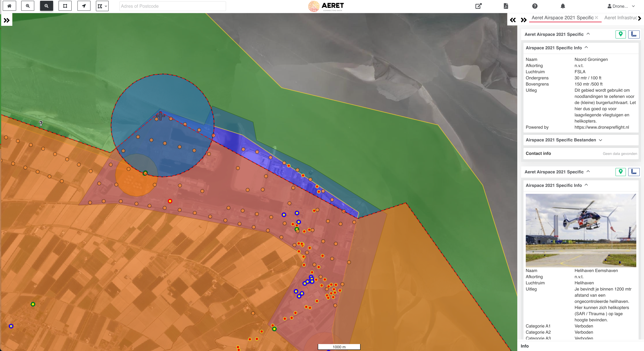
Task: Click the question mark marker on map
Action: [41, 123]
